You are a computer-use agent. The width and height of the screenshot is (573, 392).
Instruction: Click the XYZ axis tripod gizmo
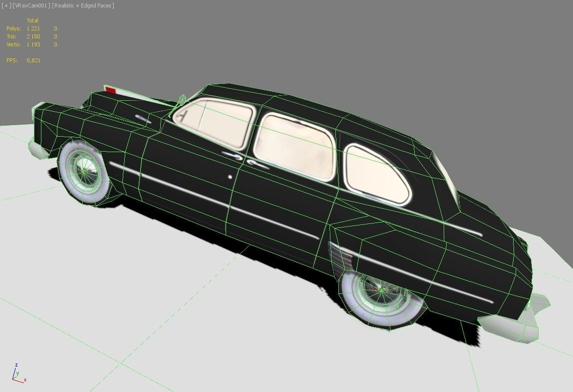(x=18, y=373)
